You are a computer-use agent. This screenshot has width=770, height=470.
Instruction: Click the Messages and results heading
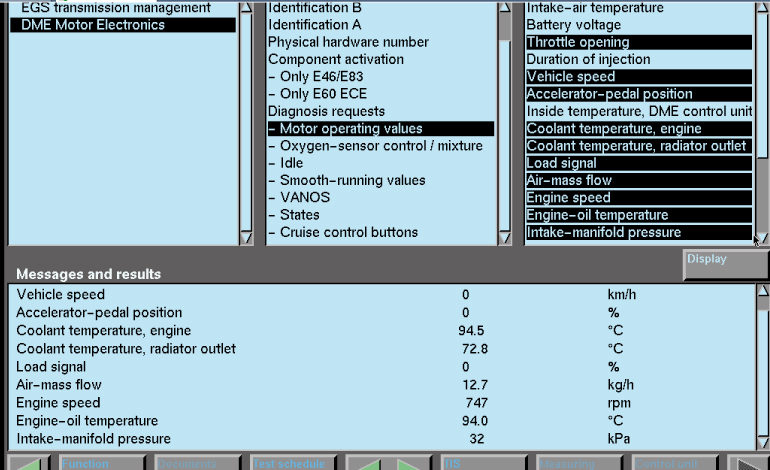pos(88,274)
